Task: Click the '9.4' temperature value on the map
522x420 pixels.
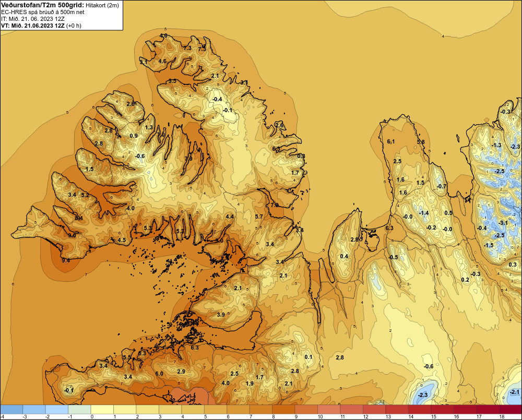Action: (x=66, y=260)
